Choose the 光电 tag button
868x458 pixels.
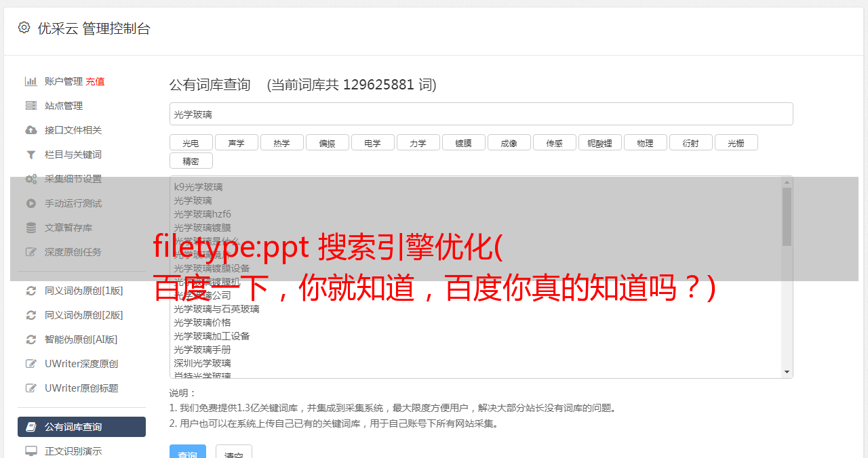coord(191,142)
